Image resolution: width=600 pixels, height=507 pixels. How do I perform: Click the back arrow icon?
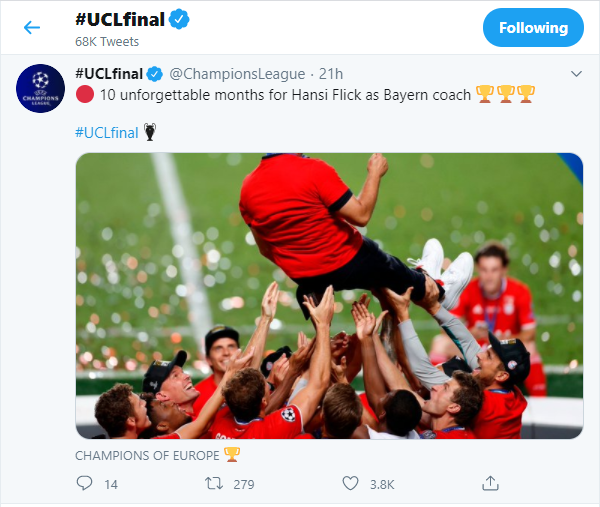(32, 27)
